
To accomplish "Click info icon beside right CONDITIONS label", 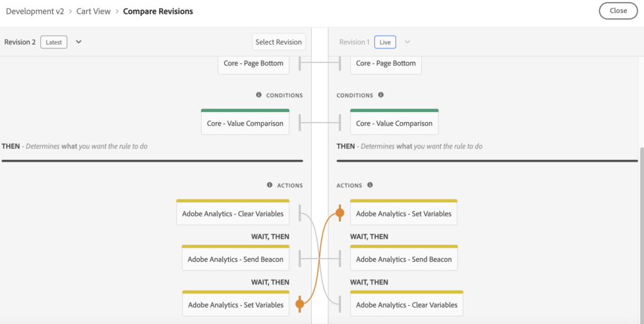I will point(380,95).
